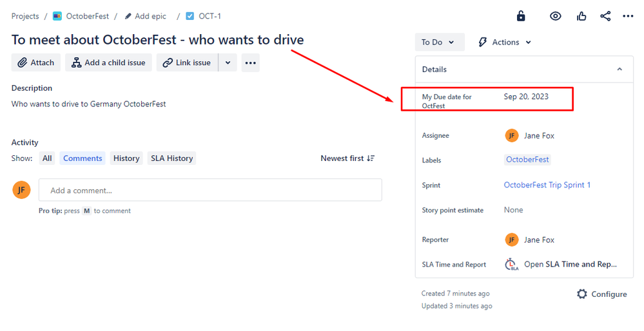
Task: Toggle Newest first sort order
Action: [347, 158]
